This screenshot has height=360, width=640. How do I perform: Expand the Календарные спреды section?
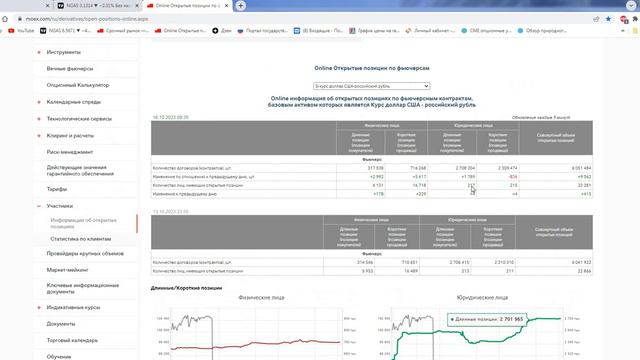point(39,102)
